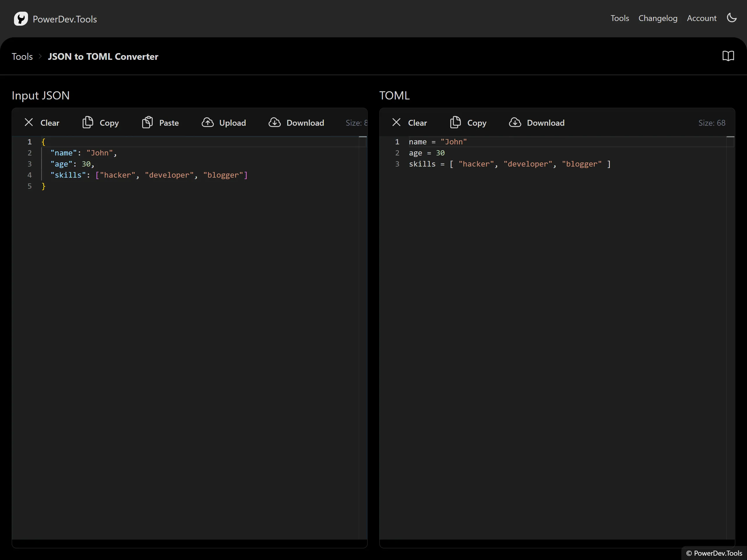The image size is (747, 560).
Task: Go to the Account page
Action: [x=701, y=18]
